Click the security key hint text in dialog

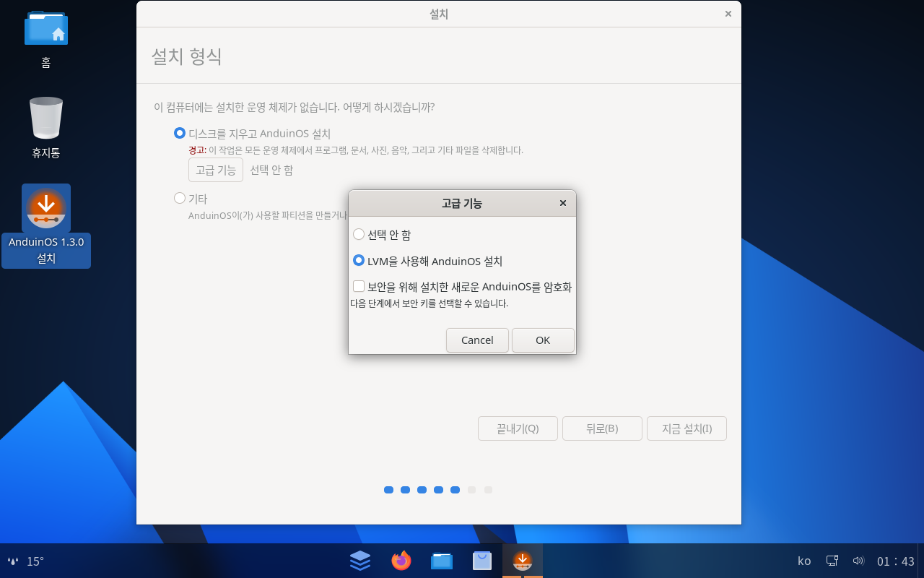(x=430, y=303)
